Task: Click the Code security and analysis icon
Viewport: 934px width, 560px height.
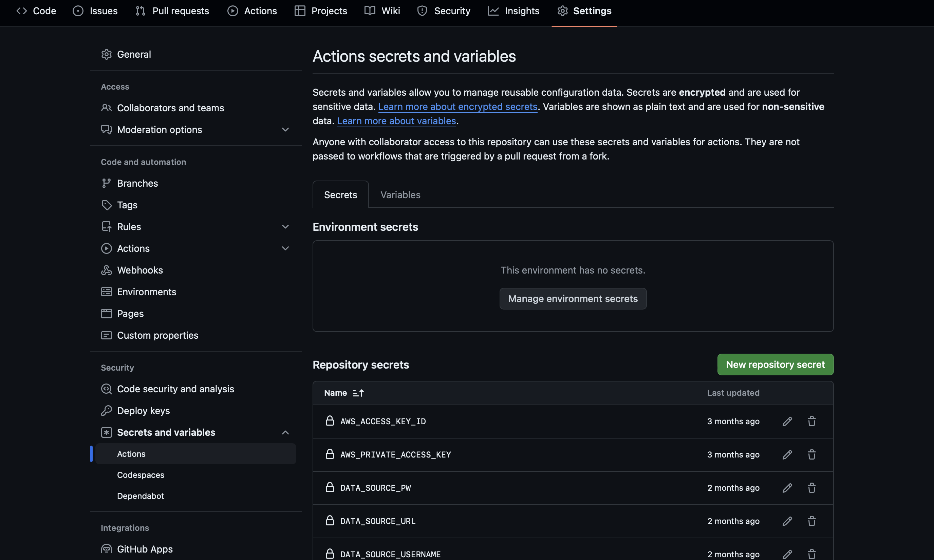Action: [107, 389]
